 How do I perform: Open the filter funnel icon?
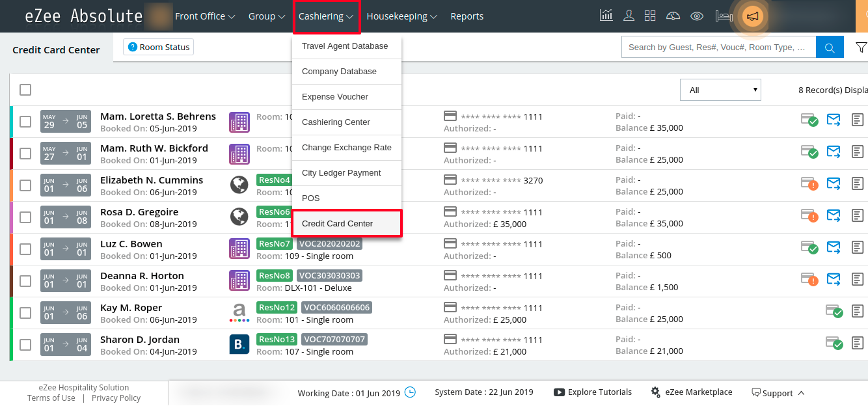click(861, 47)
